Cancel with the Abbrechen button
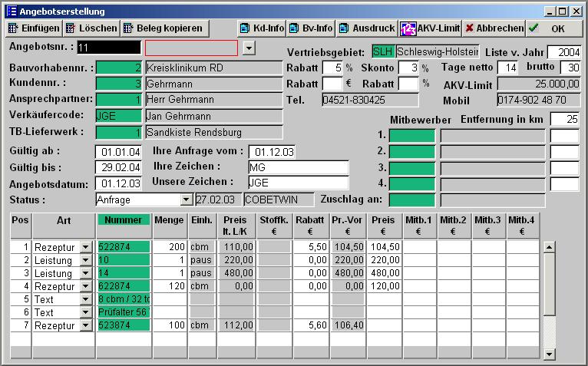 [494, 28]
